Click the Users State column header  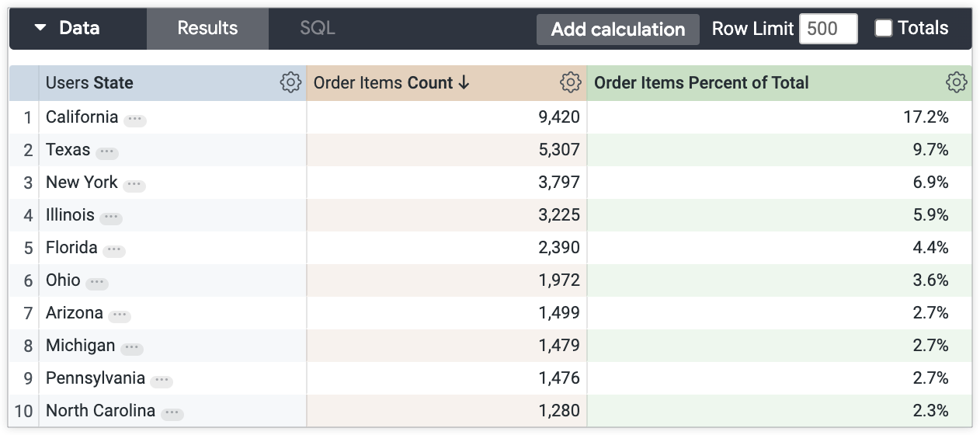click(89, 83)
